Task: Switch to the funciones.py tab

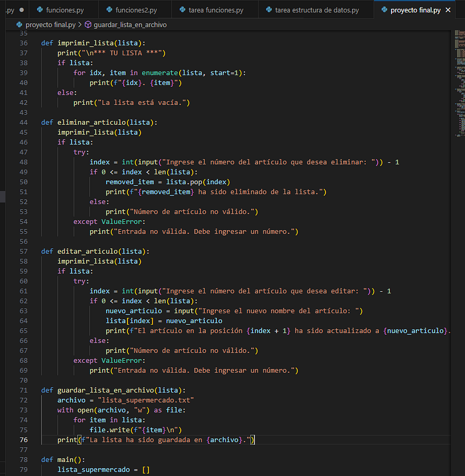Action: (64, 10)
